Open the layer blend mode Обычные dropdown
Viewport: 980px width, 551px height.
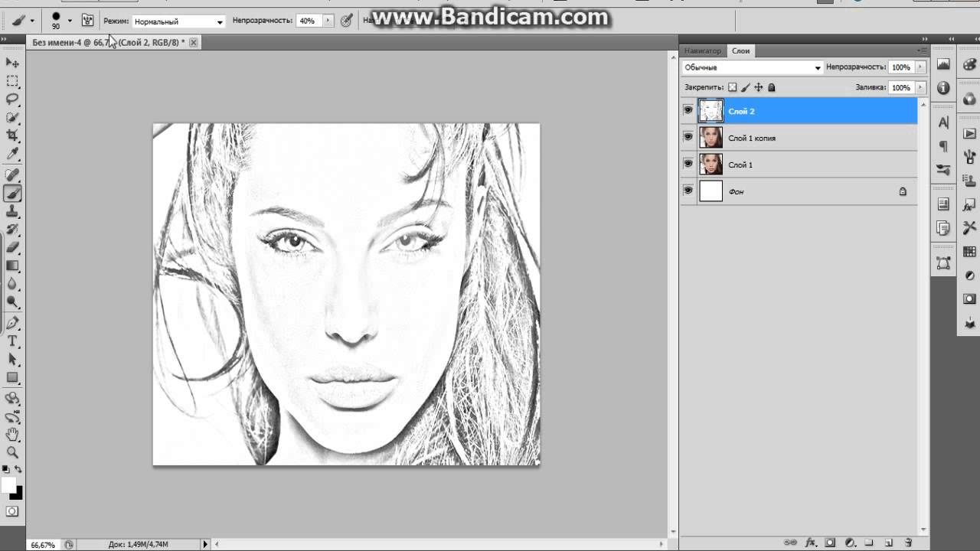click(753, 67)
